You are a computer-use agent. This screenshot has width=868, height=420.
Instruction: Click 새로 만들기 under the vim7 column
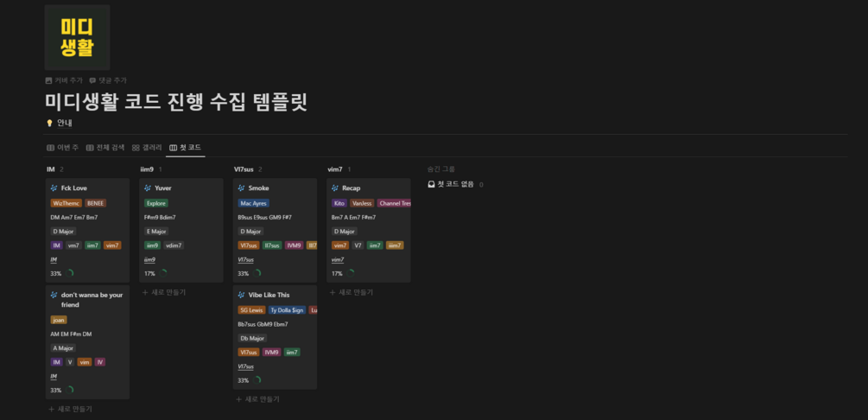click(351, 292)
